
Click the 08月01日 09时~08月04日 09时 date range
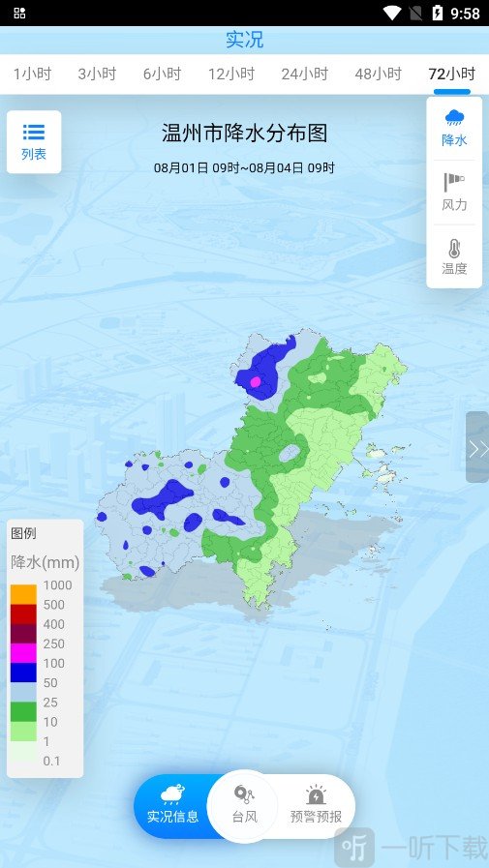(x=244, y=167)
